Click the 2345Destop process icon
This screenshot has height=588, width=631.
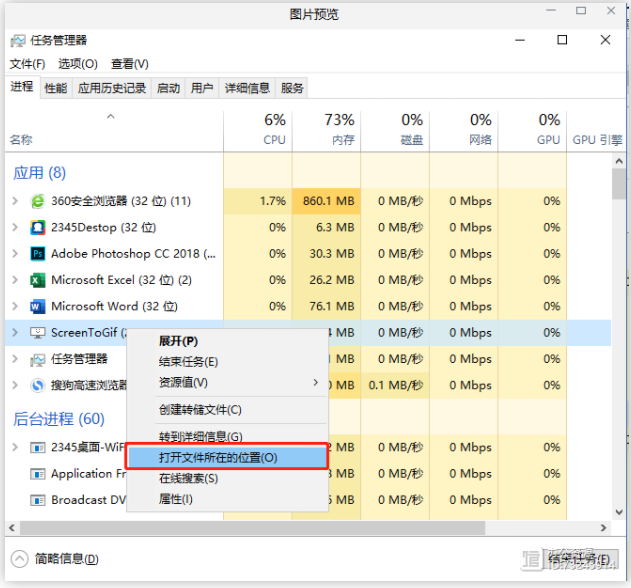click(38, 227)
